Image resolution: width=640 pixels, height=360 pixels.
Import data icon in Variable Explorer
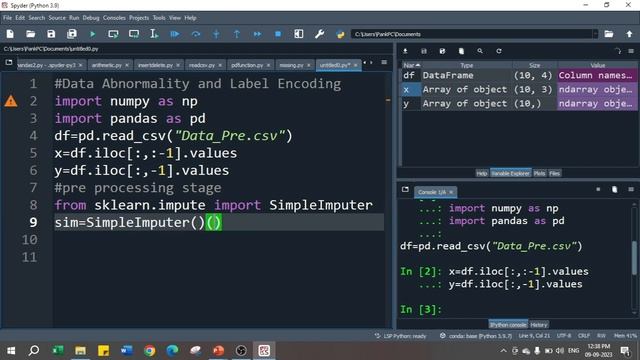[x=405, y=51]
